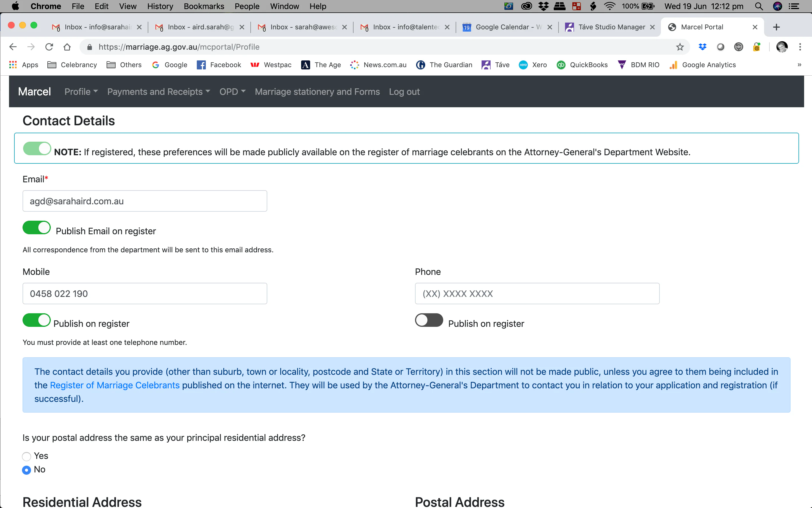Click the Log out link
The image size is (812, 508).
[x=404, y=92]
